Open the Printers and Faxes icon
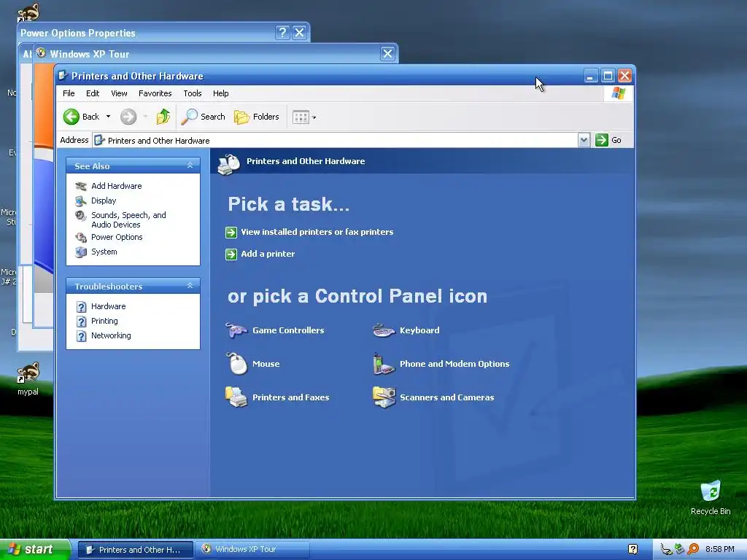 236,397
